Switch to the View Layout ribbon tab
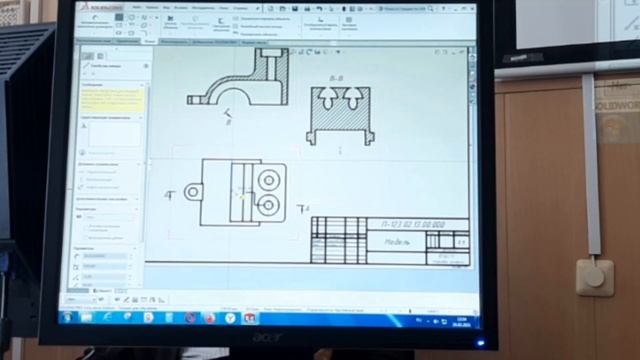Screen dimensions: 640x360 coord(93,42)
